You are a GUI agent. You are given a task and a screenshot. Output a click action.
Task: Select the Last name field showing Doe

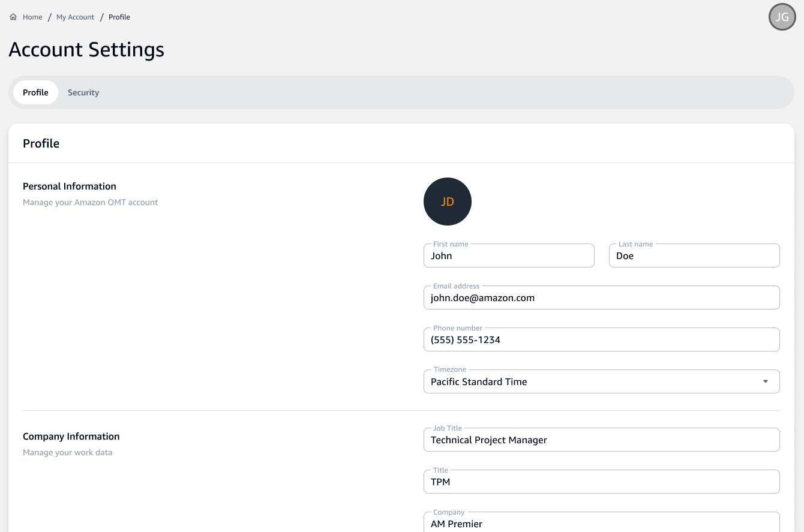pyautogui.click(x=694, y=256)
